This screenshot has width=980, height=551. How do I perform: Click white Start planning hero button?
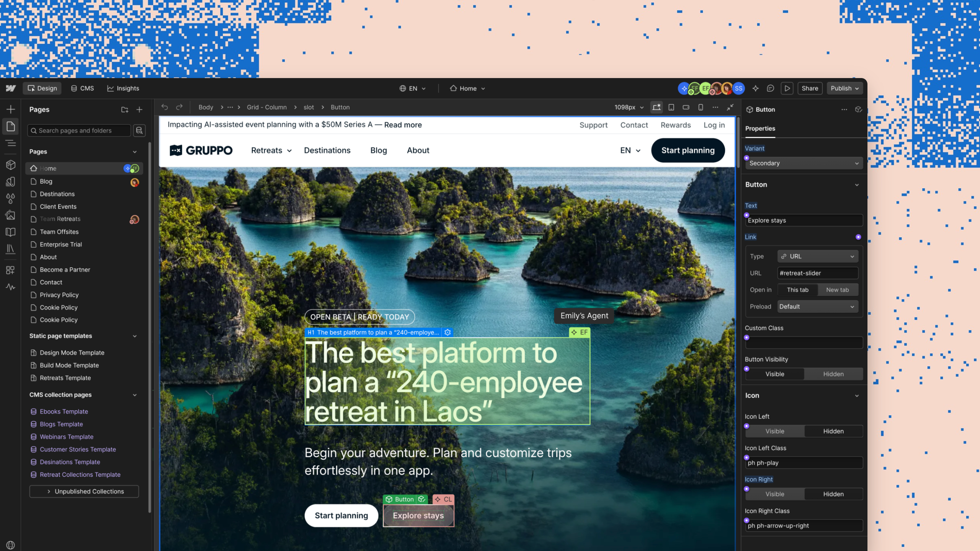(341, 515)
